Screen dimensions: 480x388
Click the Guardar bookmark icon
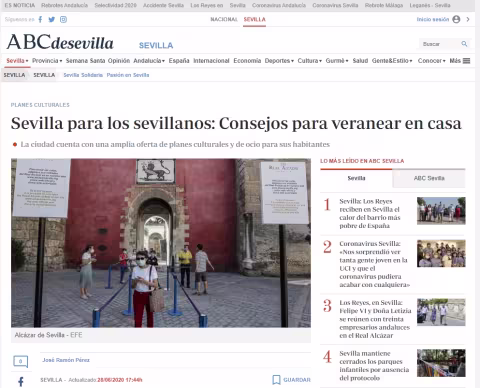click(276, 380)
